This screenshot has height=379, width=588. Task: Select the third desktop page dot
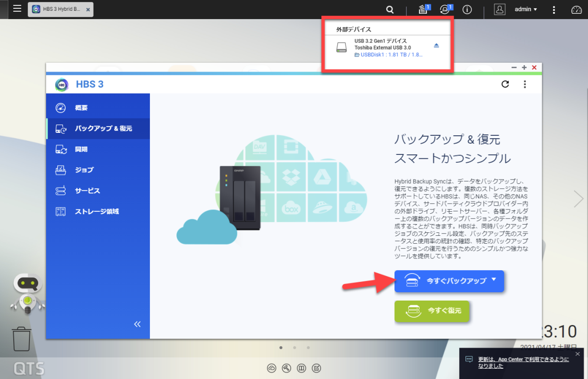coord(308,348)
